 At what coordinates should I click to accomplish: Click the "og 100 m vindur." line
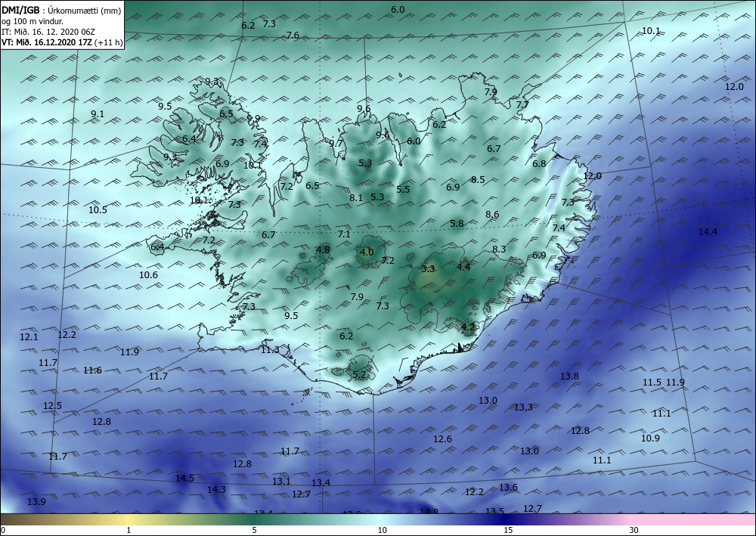(33, 21)
